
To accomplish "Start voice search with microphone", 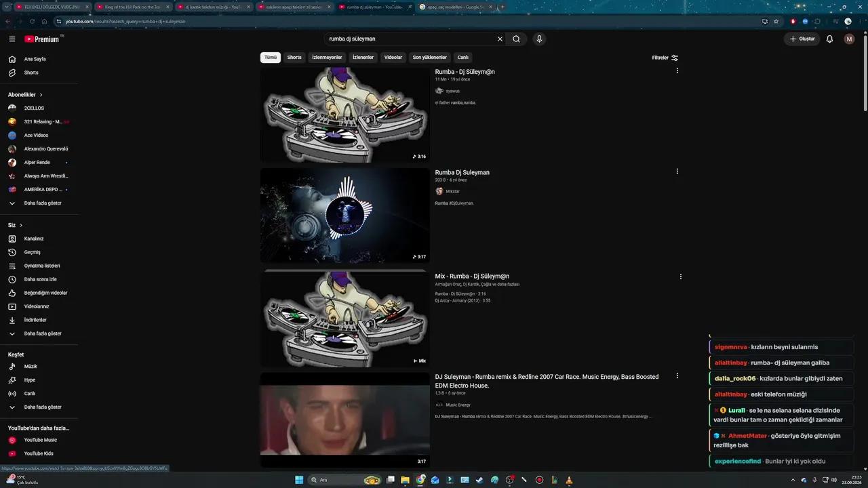I will point(539,39).
